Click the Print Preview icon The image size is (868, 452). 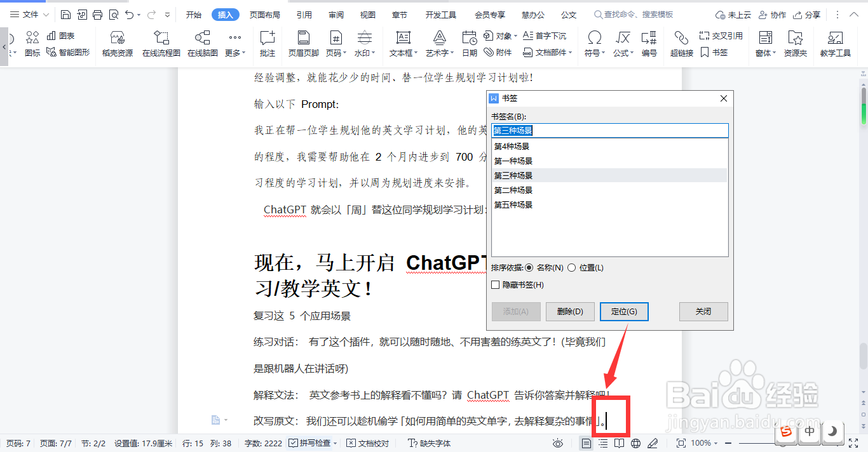click(x=113, y=15)
